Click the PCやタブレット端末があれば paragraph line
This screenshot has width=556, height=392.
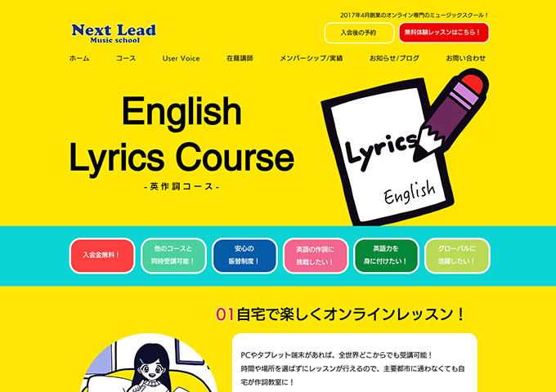pyautogui.click(x=337, y=354)
